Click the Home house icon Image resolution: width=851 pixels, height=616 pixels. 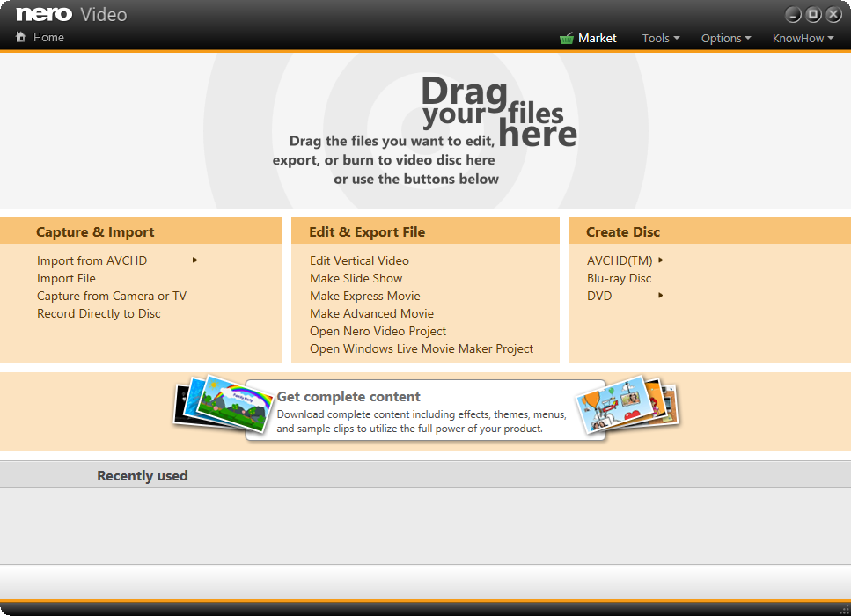[20, 37]
